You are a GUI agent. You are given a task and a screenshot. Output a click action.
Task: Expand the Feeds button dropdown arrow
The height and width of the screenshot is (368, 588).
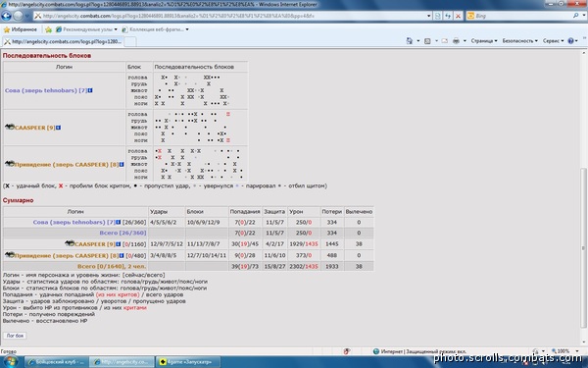436,41
